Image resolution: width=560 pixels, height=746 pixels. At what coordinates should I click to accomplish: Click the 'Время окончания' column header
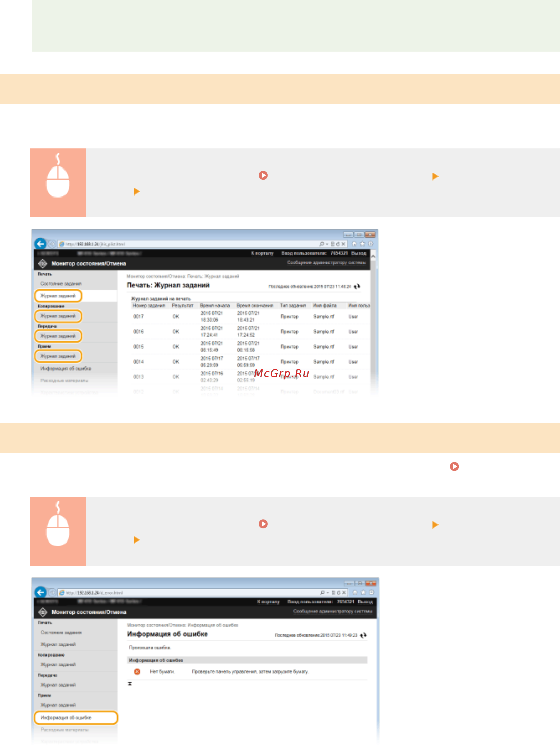[255, 305]
